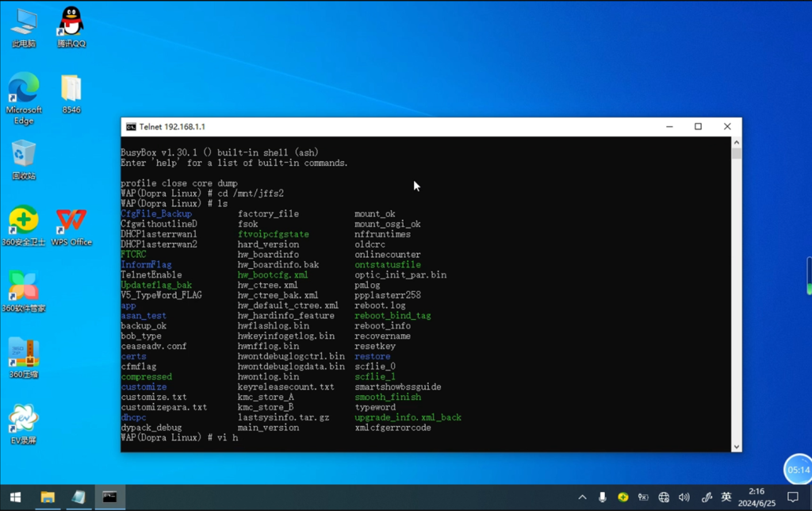Click the Telnet window title bar icon
Image resolution: width=812 pixels, height=511 pixels.
[x=131, y=127]
